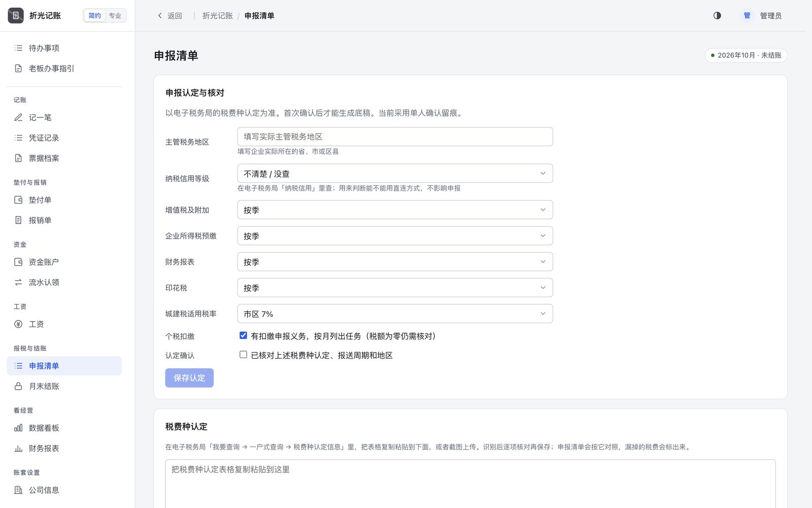Switch to 专业 mode
Screen dimensions: 812x508
click(x=115, y=16)
